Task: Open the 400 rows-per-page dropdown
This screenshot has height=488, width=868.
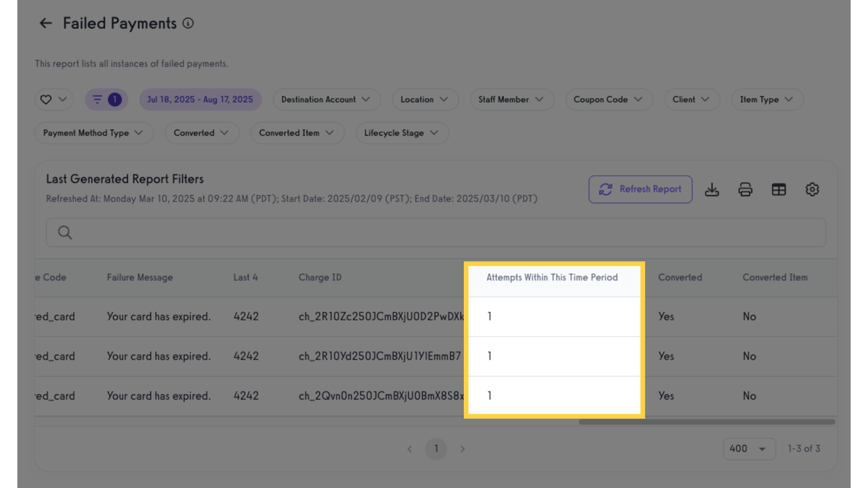Action: 749,449
